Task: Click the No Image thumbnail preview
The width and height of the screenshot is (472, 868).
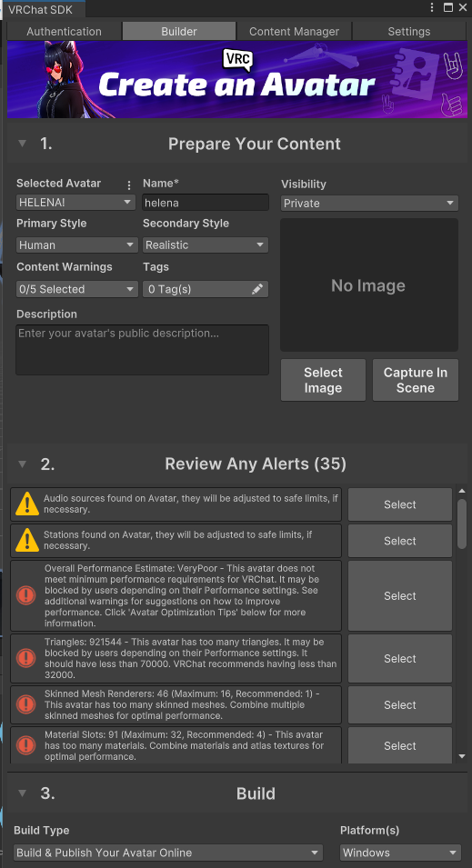Action: [x=369, y=285]
